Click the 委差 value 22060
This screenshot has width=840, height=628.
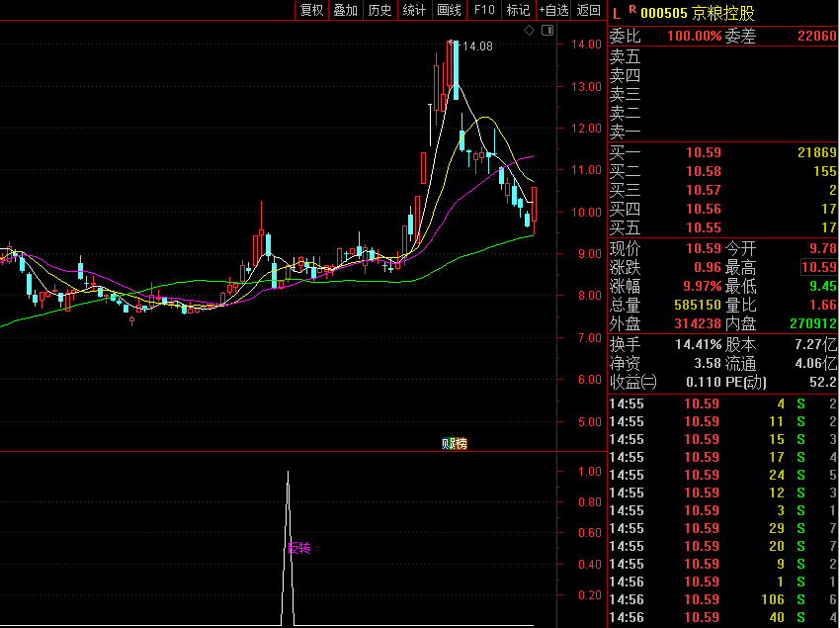(x=817, y=36)
